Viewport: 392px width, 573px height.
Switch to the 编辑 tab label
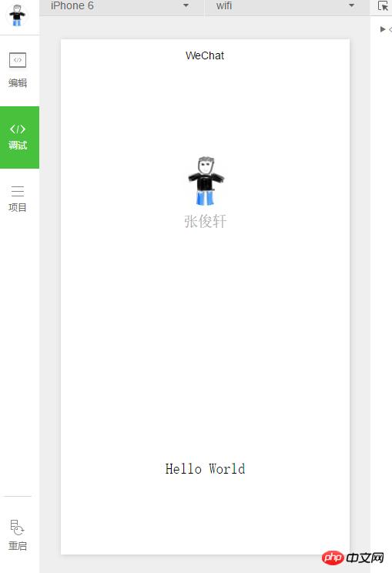tap(18, 83)
